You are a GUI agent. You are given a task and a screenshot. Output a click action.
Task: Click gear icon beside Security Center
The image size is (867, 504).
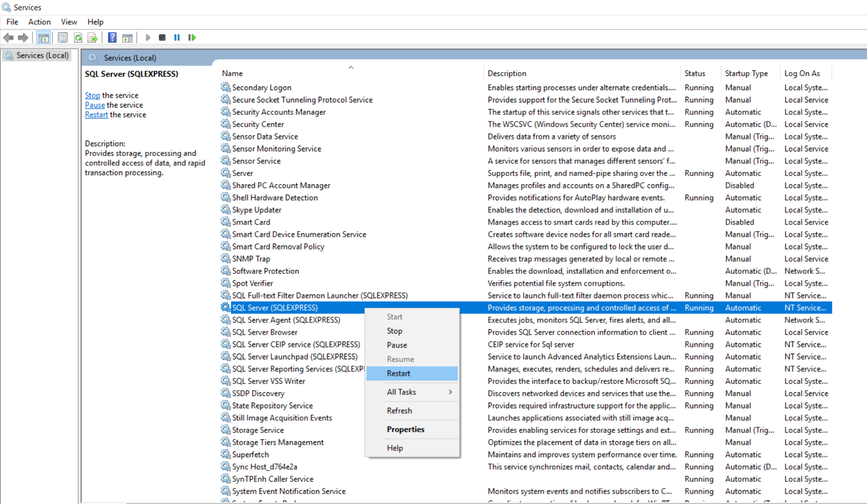click(x=226, y=124)
